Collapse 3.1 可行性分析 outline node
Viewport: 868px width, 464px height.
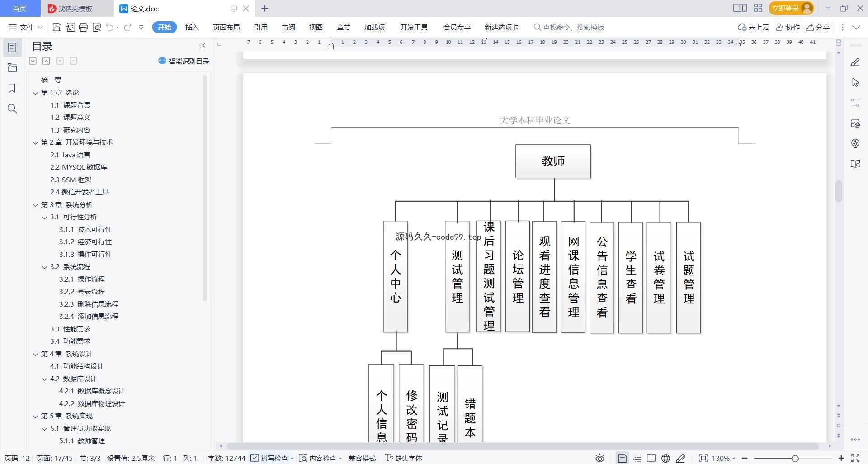44,217
